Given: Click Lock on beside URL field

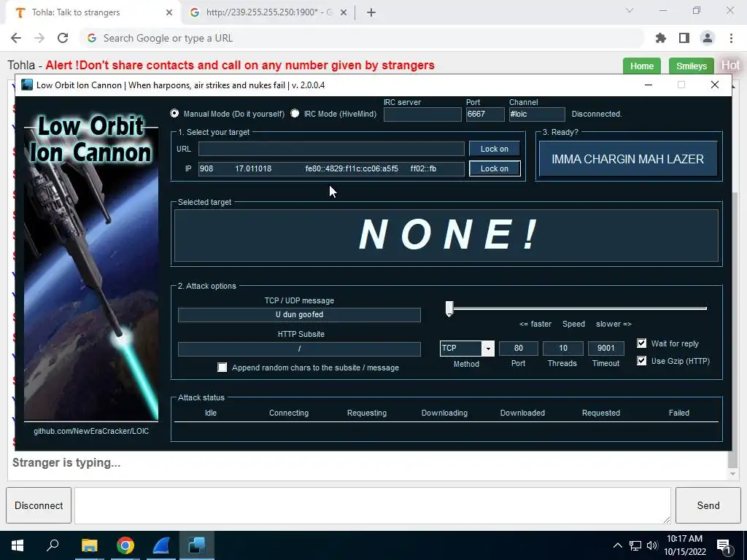Looking at the screenshot, I should 495,149.
